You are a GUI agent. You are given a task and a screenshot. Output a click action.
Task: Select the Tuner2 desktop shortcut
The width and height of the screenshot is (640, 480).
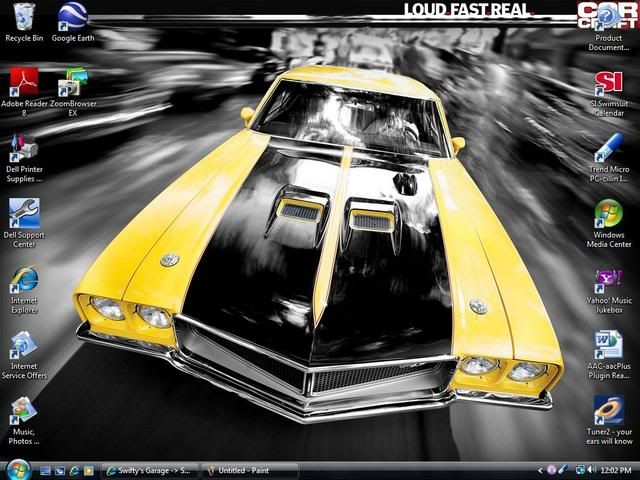coord(608,410)
